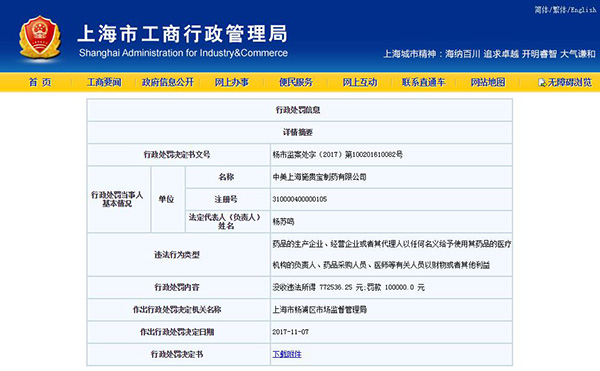600x371 pixels.
Task: Open the 网上办事 menu item
Action: [x=232, y=82]
